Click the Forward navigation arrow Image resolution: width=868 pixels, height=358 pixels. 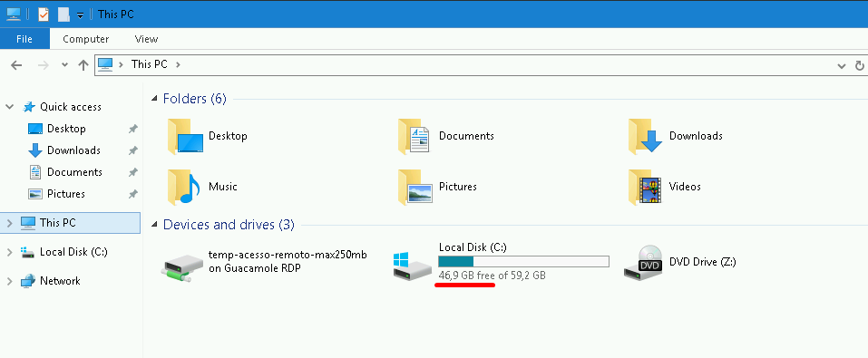point(43,64)
